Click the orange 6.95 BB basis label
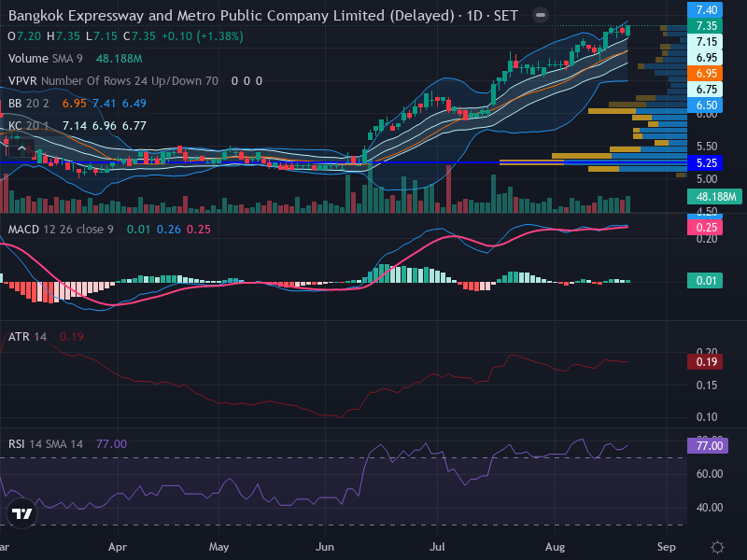 coord(705,74)
